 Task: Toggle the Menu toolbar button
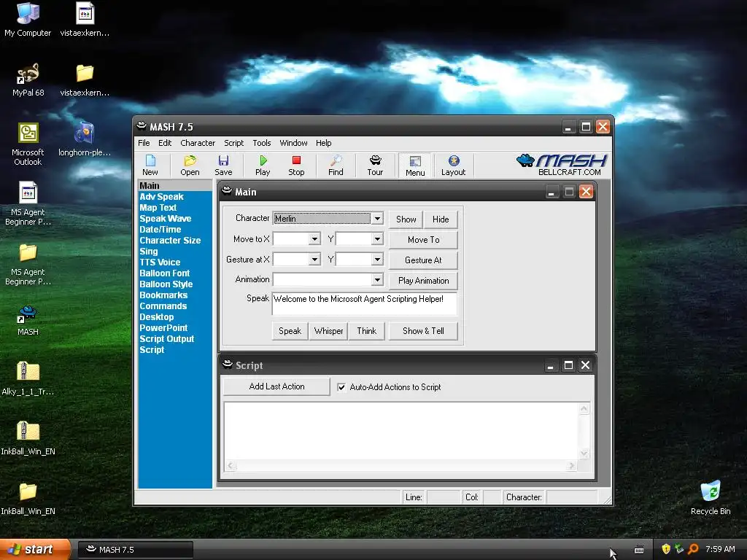pos(415,166)
